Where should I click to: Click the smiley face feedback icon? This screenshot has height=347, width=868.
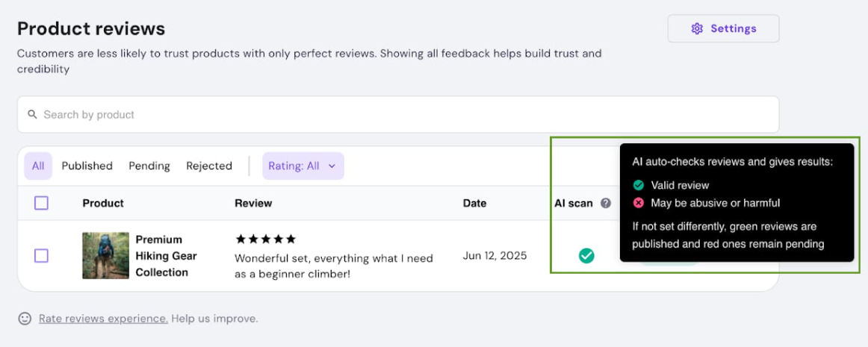tap(25, 319)
